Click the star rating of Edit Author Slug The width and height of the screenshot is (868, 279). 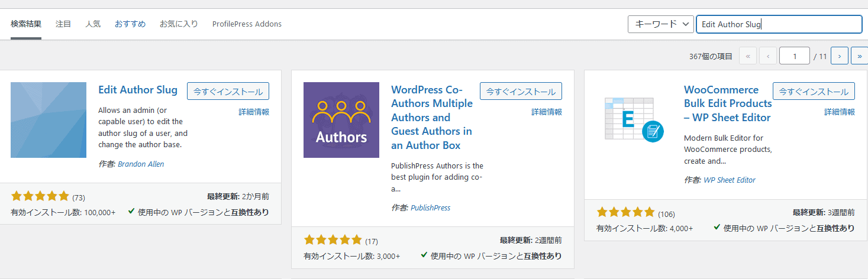(40, 196)
